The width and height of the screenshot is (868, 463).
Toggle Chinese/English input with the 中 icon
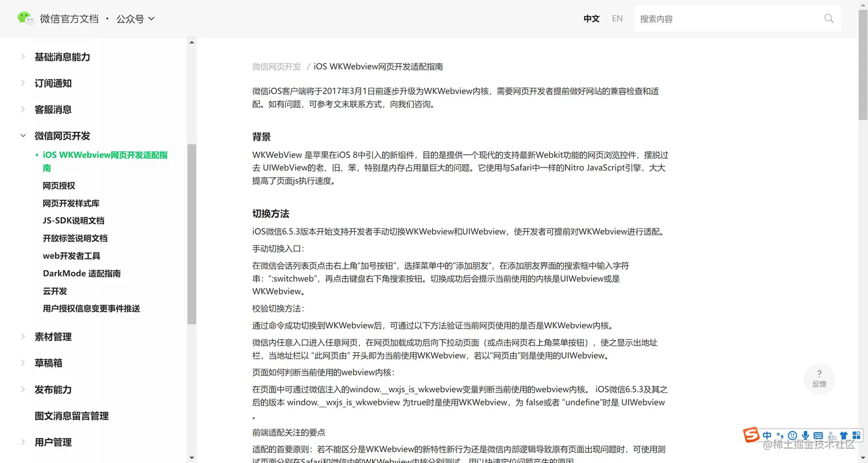[767, 435]
